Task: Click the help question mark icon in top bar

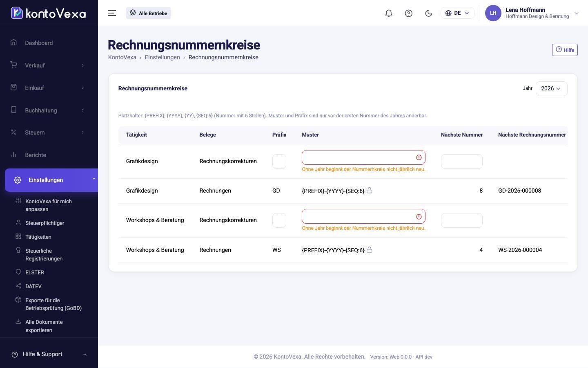Action: click(x=409, y=13)
